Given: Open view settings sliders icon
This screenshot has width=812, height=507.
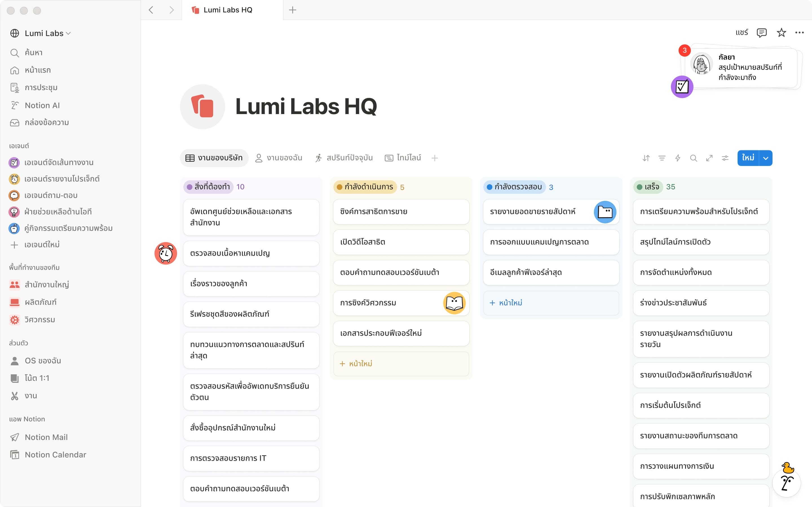Looking at the screenshot, I should tap(725, 158).
